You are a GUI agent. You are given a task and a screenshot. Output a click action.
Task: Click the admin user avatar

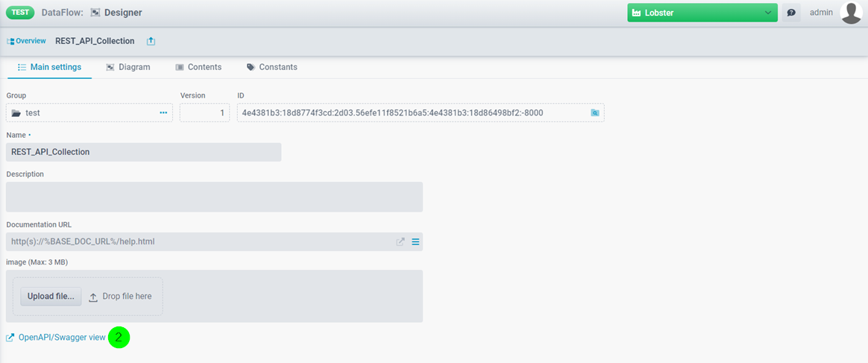(x=851, y=13)
